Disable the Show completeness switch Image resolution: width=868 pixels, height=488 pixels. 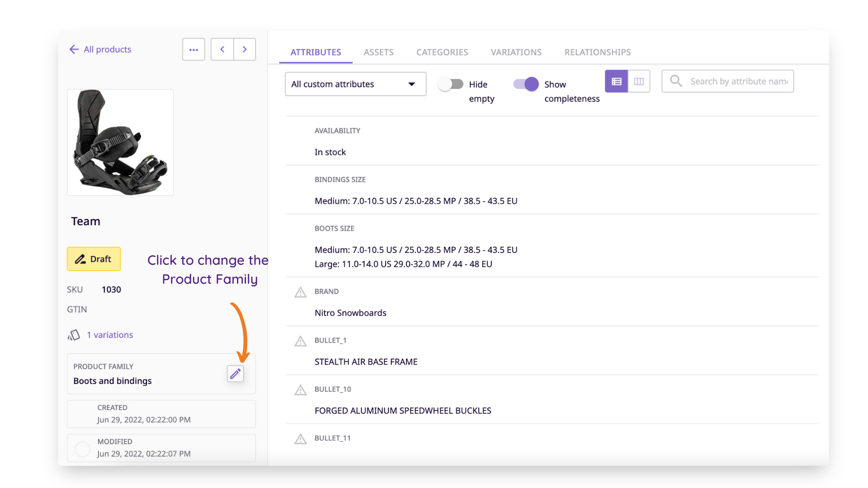coord(526,84)
